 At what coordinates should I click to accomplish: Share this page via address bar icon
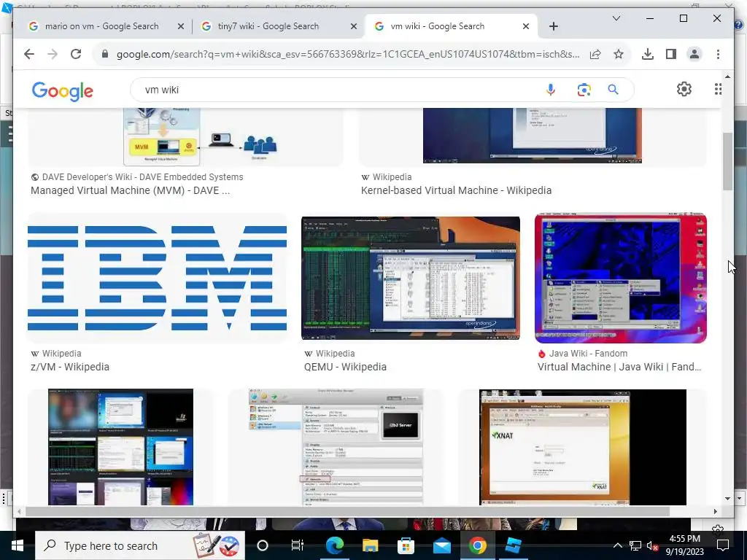(x=595, y=54)
